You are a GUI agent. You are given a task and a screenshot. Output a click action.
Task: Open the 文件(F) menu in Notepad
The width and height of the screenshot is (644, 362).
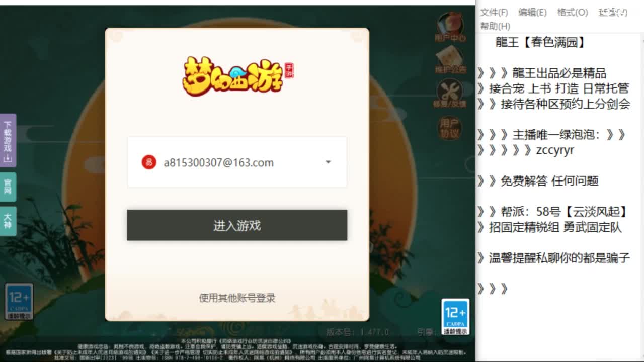point(494,13)
